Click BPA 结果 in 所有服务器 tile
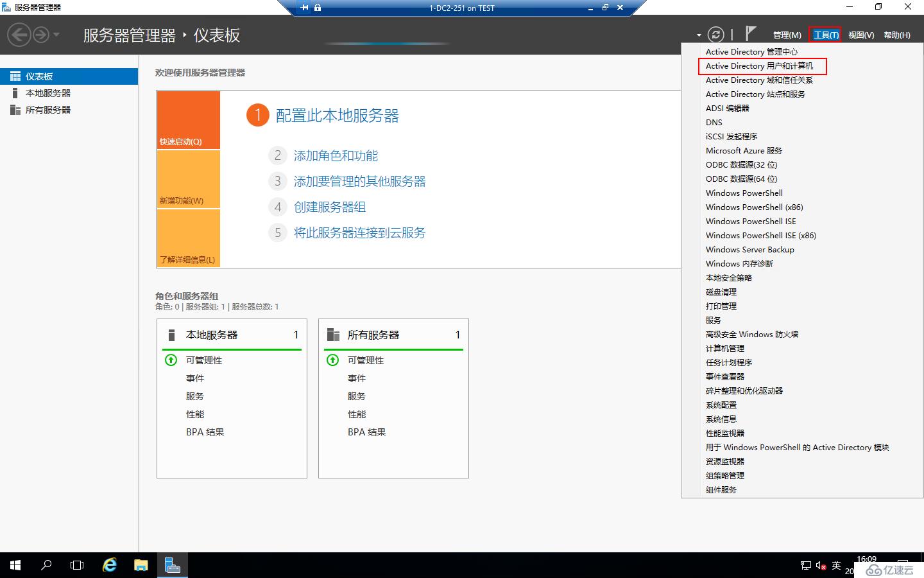The image size is (924, 578). [x=367, y=432]
